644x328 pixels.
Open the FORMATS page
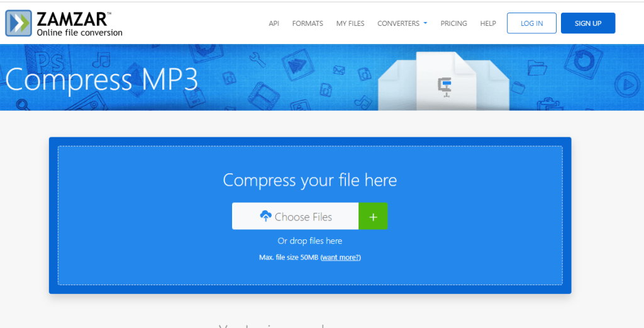point(308,23)
